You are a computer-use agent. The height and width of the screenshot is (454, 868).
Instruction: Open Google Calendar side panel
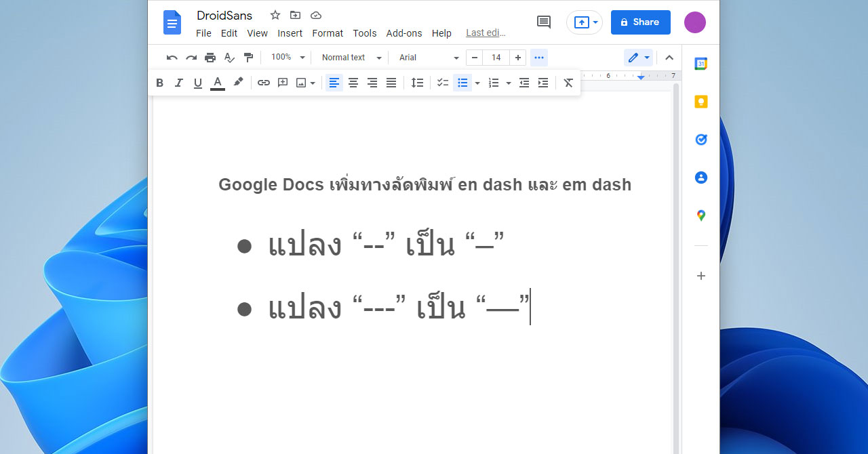point(701,64)
